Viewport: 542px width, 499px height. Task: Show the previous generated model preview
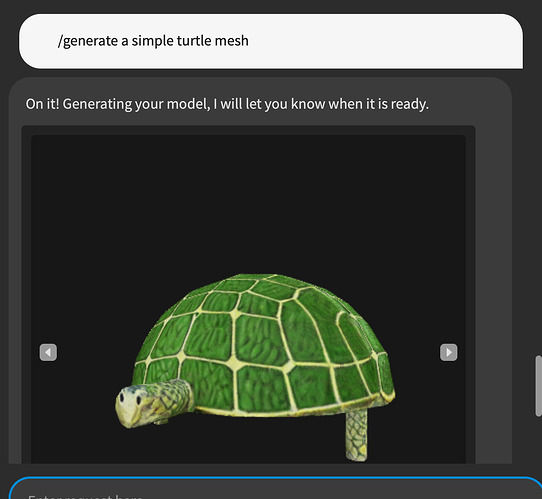pos(48,352)
